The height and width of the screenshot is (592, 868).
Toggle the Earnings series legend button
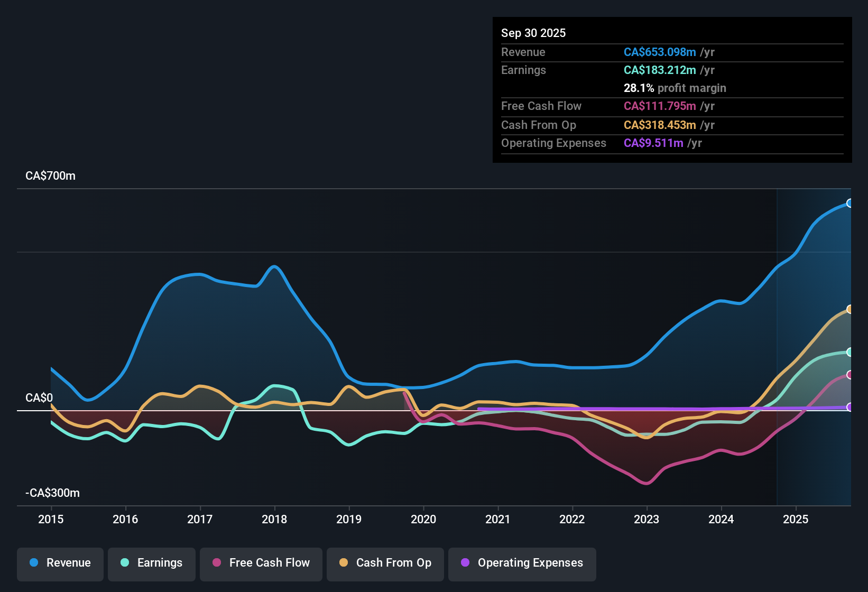point(152,563)
